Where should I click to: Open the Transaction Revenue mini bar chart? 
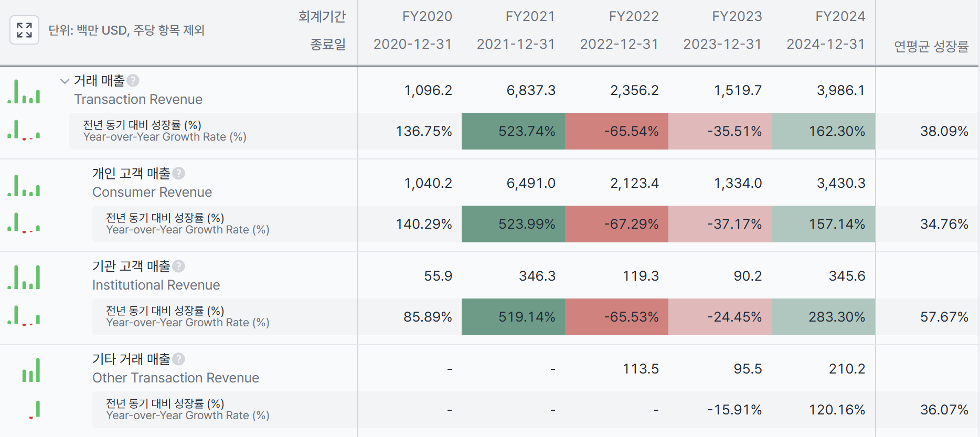point(24,91)
